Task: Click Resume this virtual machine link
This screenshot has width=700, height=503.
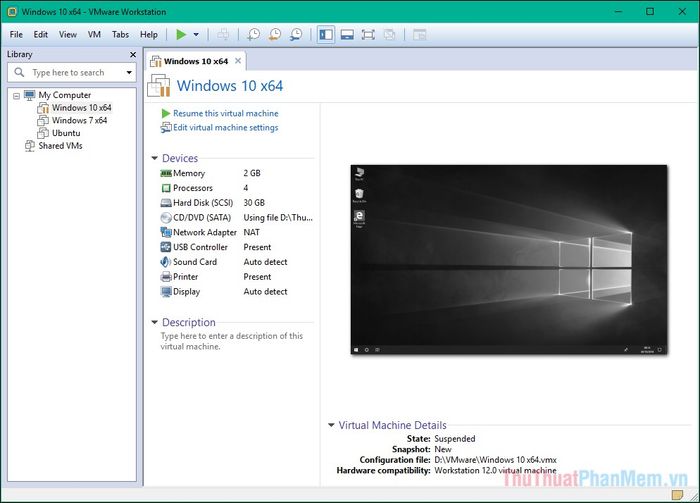Action: click(x=225, y=113)
